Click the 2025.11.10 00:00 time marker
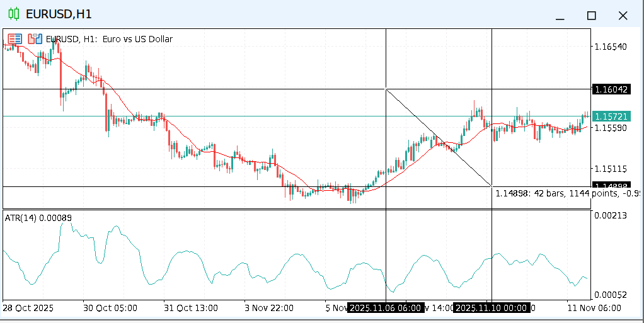Screen dimensions: 644x323 pos(492,308)
